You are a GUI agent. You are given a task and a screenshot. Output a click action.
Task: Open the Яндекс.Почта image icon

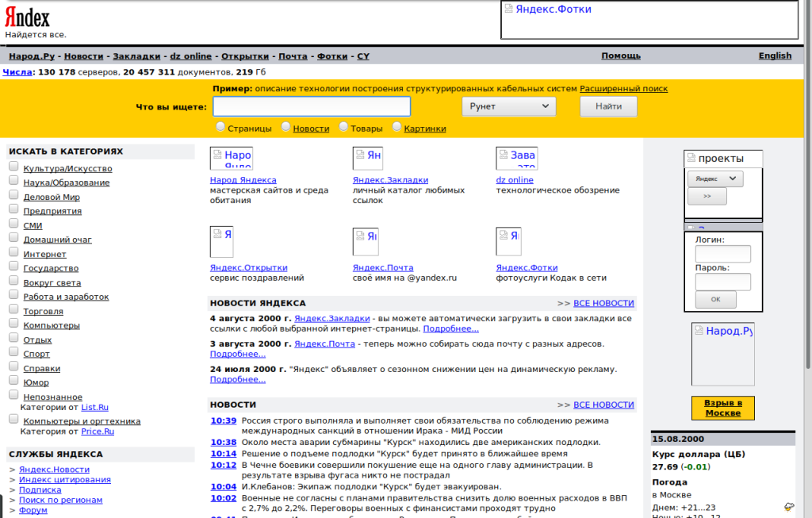pyautogui.click(x=366, y=242)
